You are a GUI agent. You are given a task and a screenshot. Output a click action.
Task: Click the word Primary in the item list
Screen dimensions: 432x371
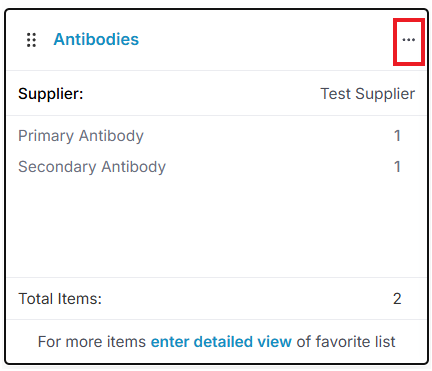46,136
